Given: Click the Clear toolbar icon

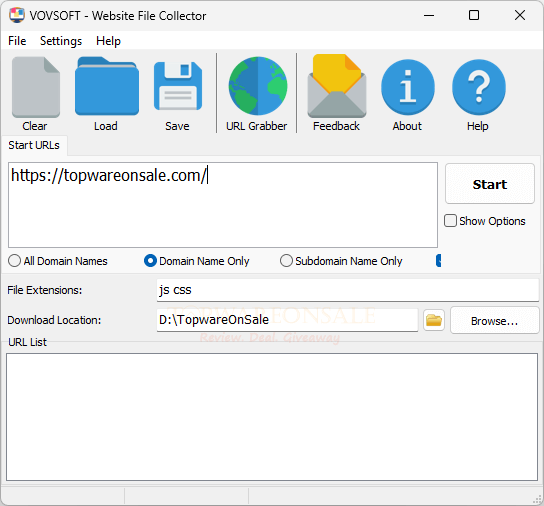Looking at the screenshot, I should (x=35, y=87).
